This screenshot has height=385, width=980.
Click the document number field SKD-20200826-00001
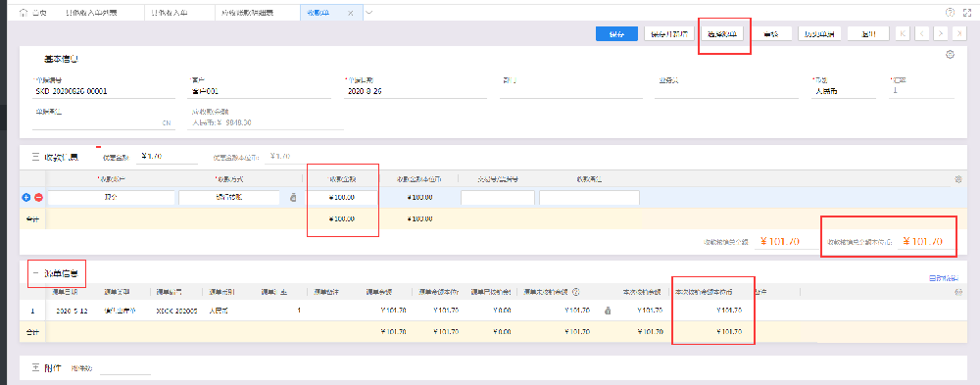[103, 91]
